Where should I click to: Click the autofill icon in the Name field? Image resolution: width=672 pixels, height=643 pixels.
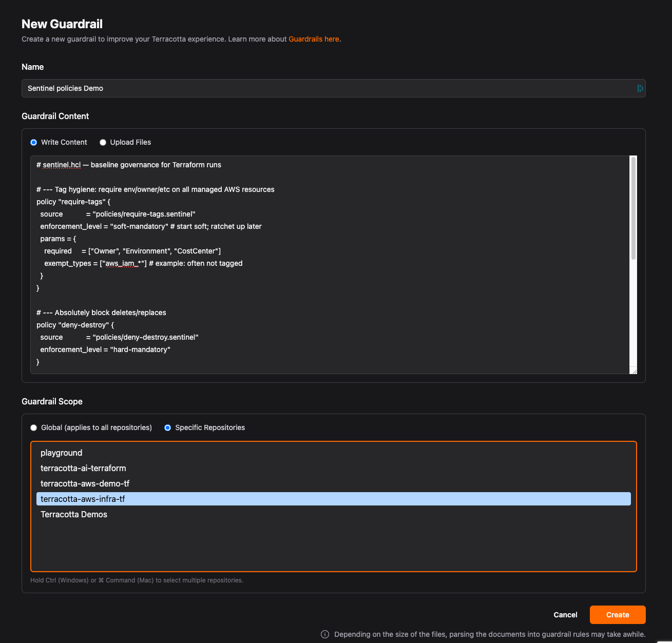click(x=640, y=88)
